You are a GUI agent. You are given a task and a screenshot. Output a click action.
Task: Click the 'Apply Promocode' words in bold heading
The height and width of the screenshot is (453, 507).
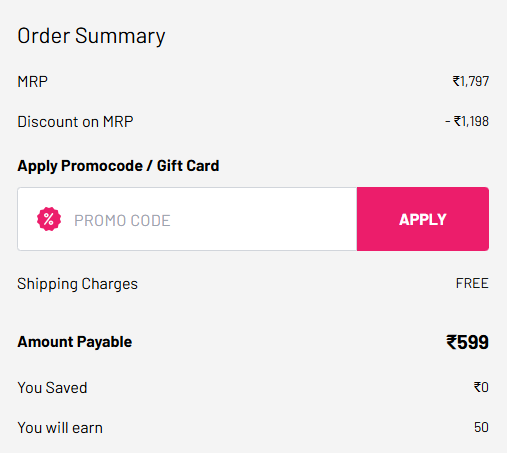(80, 166)
